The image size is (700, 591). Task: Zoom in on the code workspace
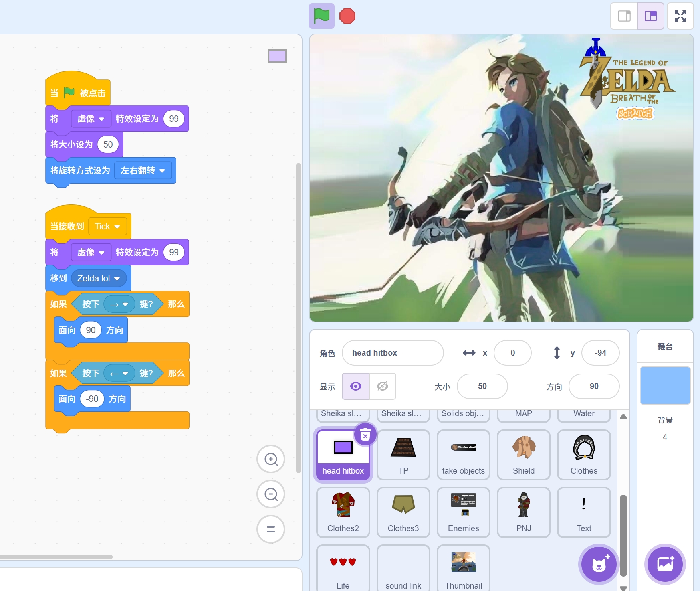[x=271, y=459]
